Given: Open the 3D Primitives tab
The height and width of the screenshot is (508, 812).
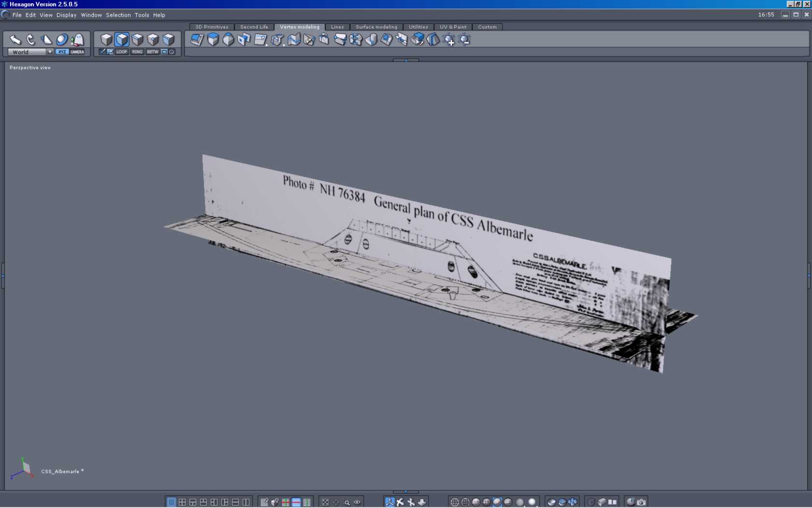Looking at the screenshot, I should click(x=212, y=27).
